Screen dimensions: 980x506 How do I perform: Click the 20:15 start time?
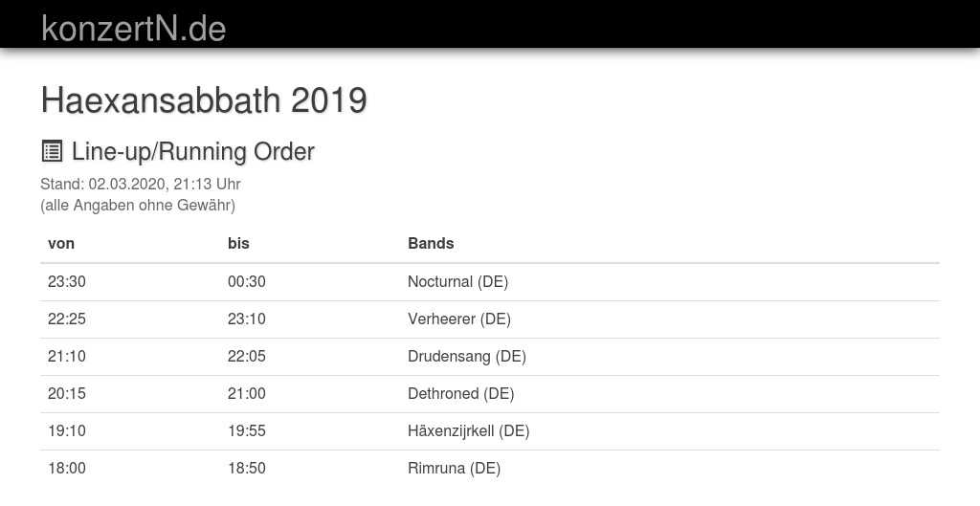pos(67,393)
